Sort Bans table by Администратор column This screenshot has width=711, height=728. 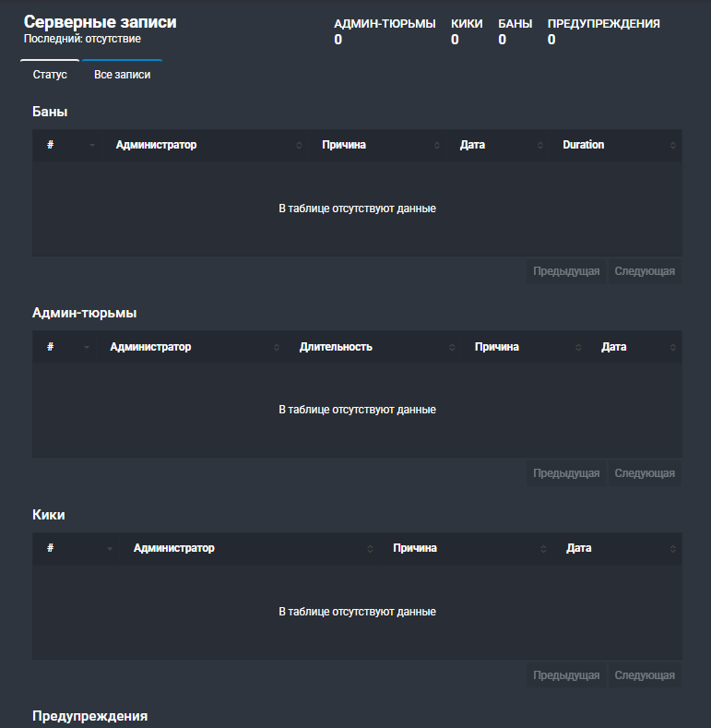204,145
